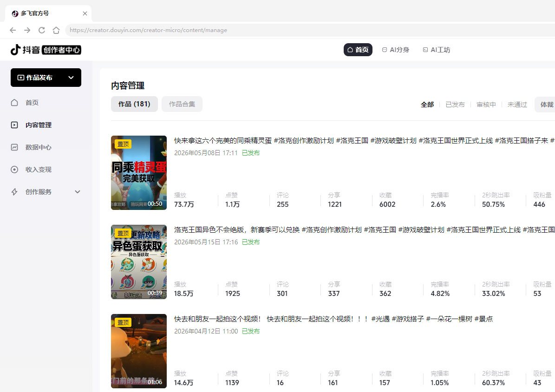Click the 内容管理 play-box icon

(x=14, y=125)
